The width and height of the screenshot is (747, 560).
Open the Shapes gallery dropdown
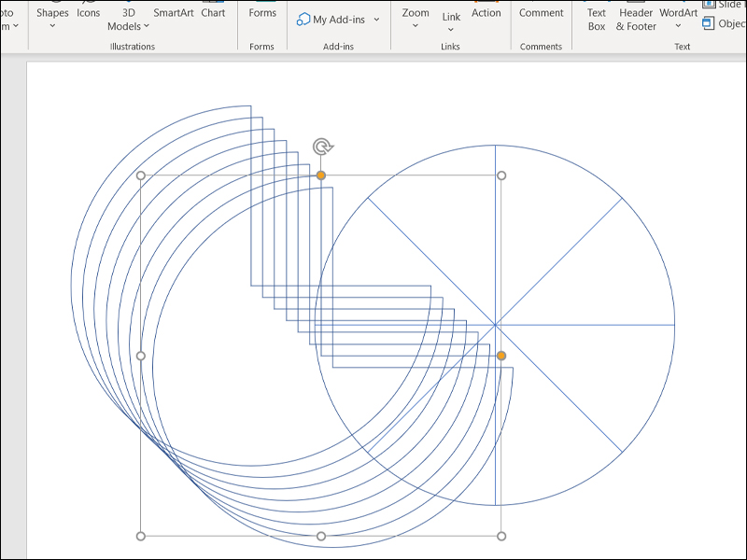[x=52, y=18]
